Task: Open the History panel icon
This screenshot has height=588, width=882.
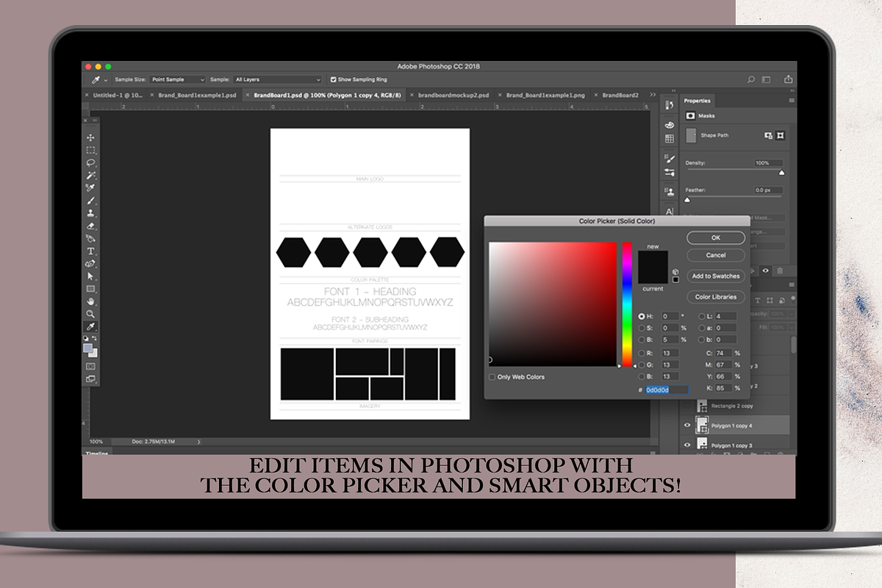Action: click(669, 106)
